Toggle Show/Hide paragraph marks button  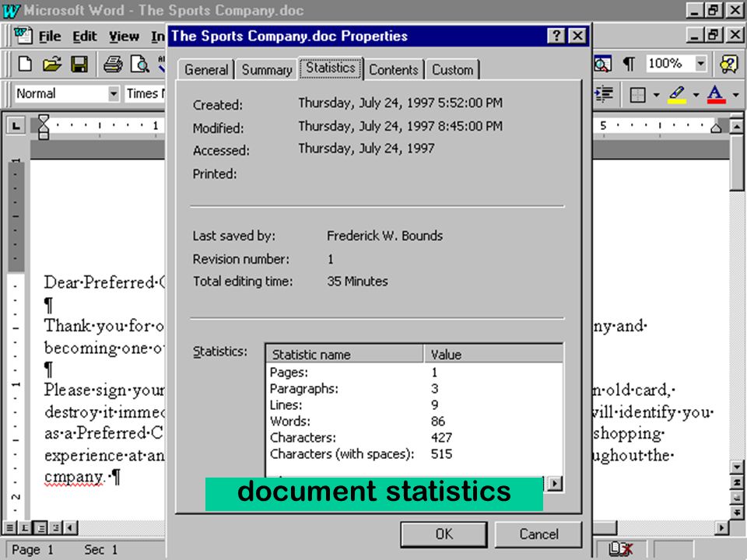pos(629,64)
